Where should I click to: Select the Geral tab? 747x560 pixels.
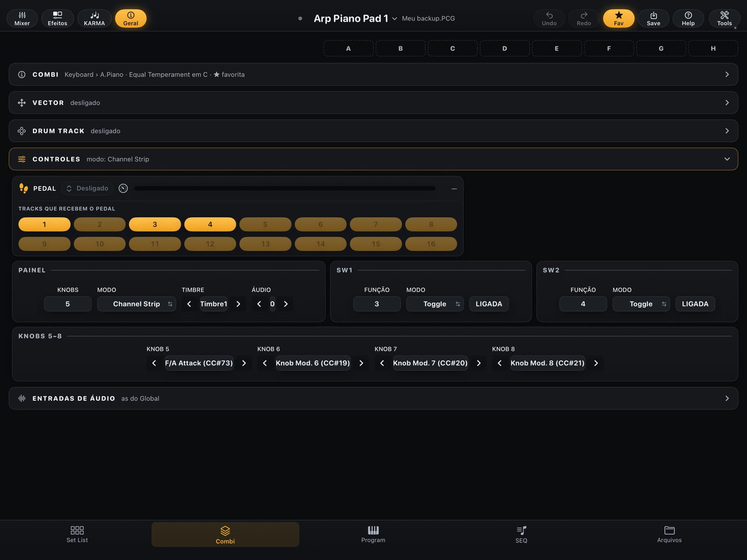tap(131, 18)
